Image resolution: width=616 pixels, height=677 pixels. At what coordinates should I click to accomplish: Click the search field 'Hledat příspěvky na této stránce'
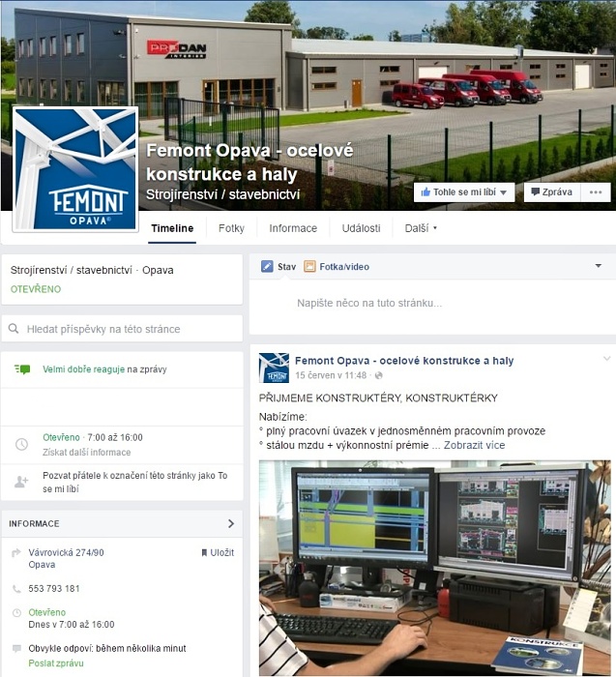click(x=122, y=329)
